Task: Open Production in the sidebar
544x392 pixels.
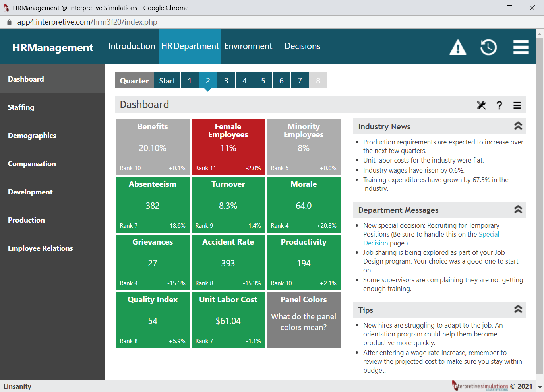Action: [x=52, y=220]
